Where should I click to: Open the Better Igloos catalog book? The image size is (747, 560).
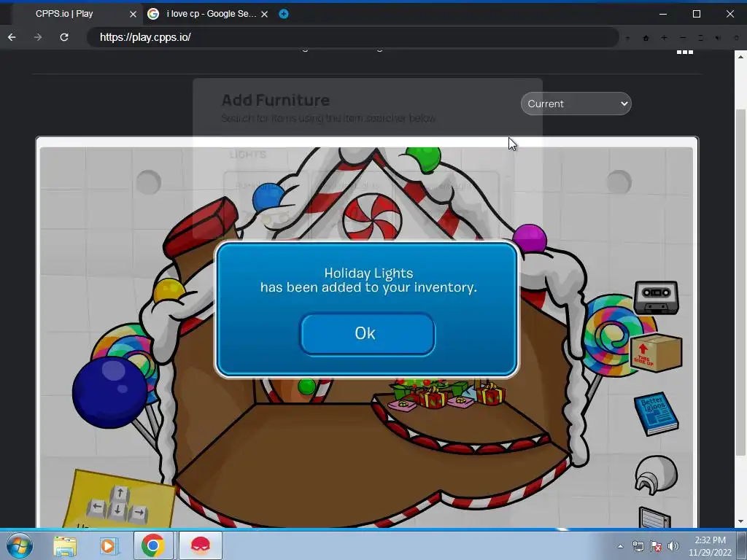(656, 414)
